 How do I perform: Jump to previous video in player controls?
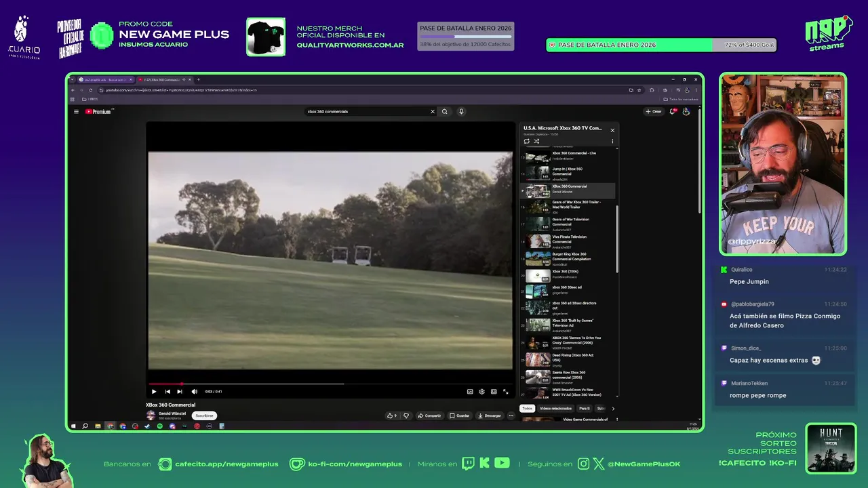click(x=167, y=391)
